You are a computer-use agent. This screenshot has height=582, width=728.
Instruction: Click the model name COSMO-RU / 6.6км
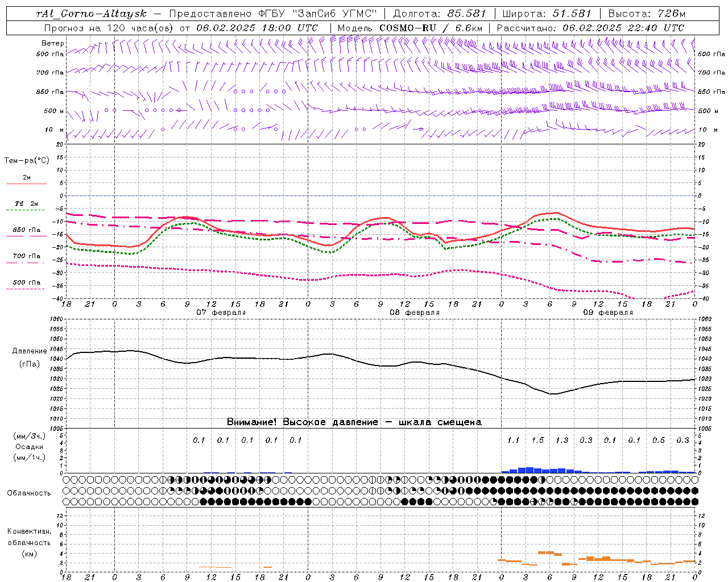click(431, 28)
